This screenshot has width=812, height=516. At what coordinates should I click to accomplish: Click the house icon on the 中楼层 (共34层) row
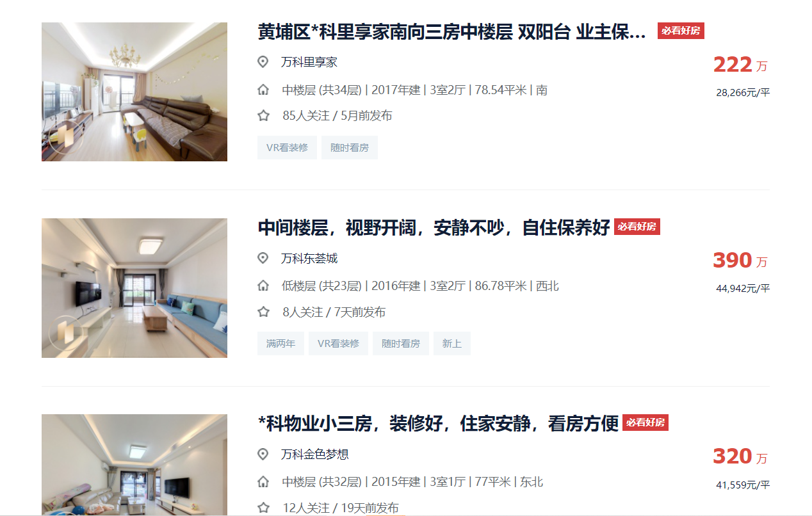[x=263, y=90]
